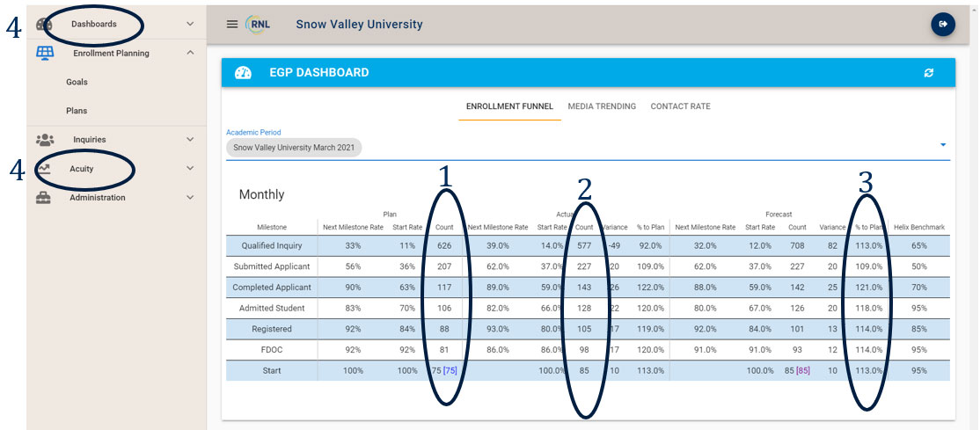Expand the Inquiries chevron
This screenshot has width=980, height=430.
(190, 139)
